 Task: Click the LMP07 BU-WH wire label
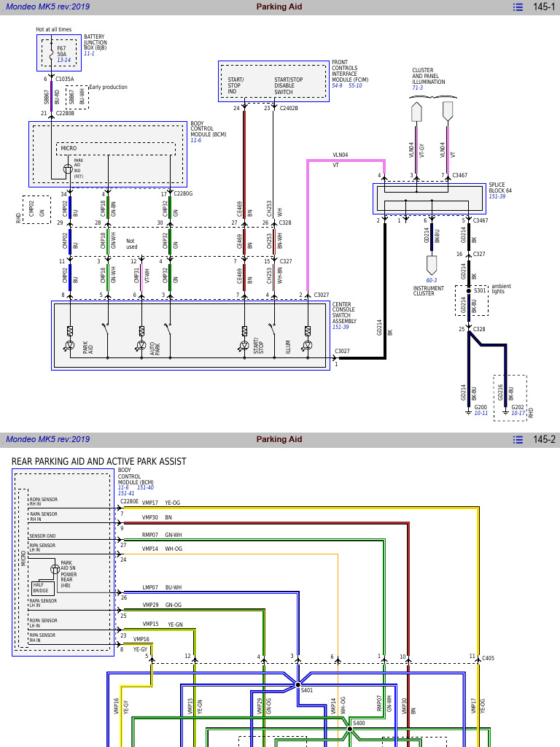point(162,587)
